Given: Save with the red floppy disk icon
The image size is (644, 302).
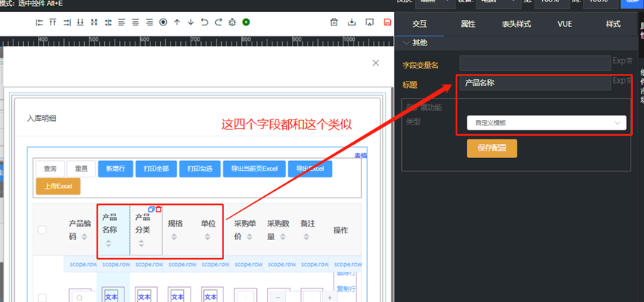Looking at the screenshot, I should (x=387, y=22).
